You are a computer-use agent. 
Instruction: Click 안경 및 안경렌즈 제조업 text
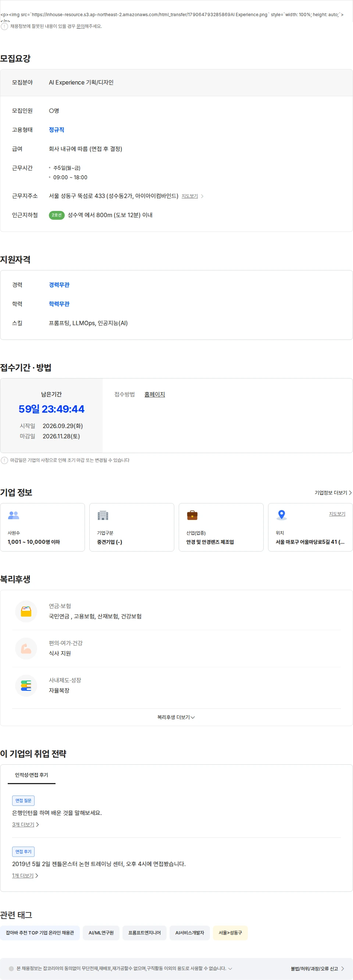point(210,542)
